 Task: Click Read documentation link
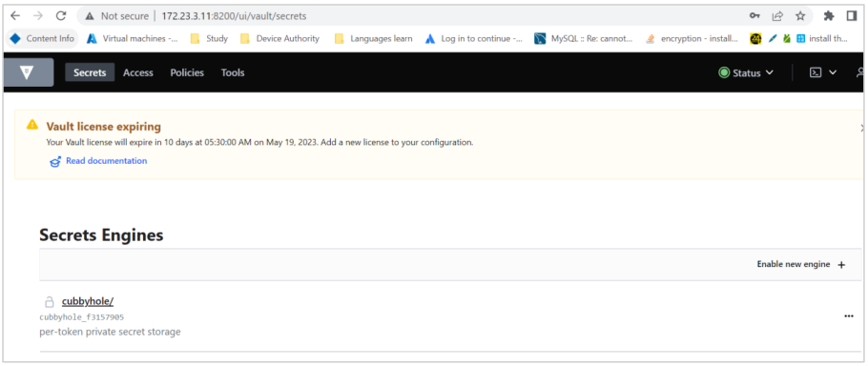(x=106, y=161)
